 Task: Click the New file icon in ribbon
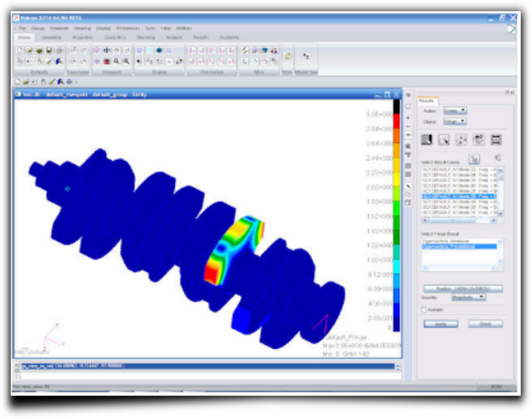pyautogui.click(x=20, y=51)
